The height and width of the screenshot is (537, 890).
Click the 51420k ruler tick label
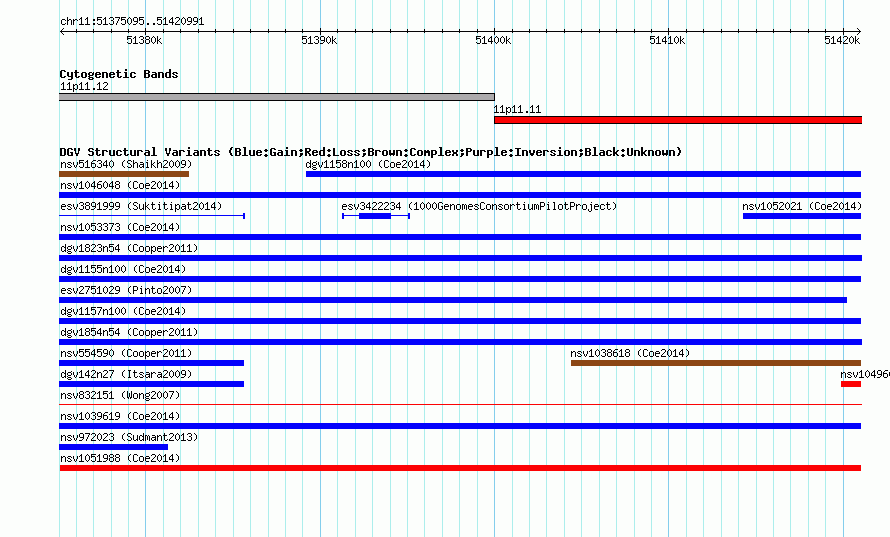[x=842, y=40]
